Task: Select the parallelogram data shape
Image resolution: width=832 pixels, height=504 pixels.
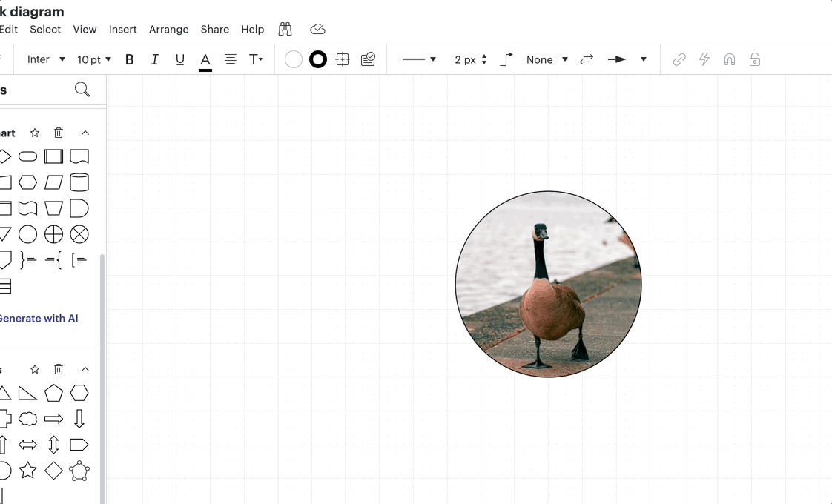Action: 53,182
